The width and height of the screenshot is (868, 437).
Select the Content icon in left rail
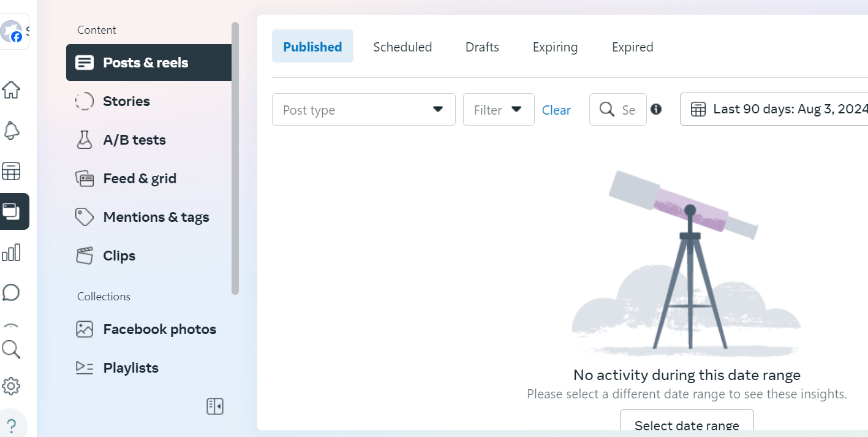12,211
